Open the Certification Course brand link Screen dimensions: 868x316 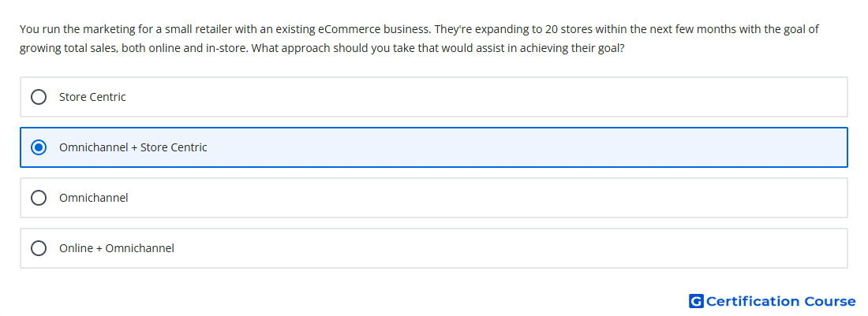(x=773, y=301)
